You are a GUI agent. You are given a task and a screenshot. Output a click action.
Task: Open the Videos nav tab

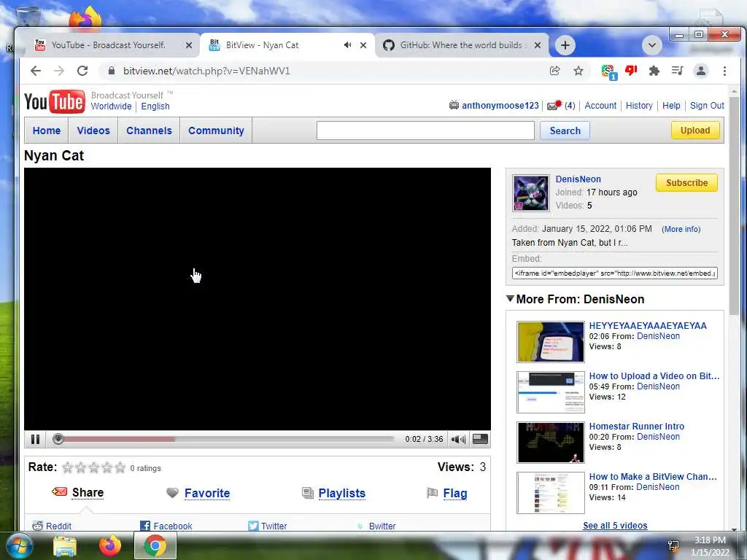tap(93, 131)
